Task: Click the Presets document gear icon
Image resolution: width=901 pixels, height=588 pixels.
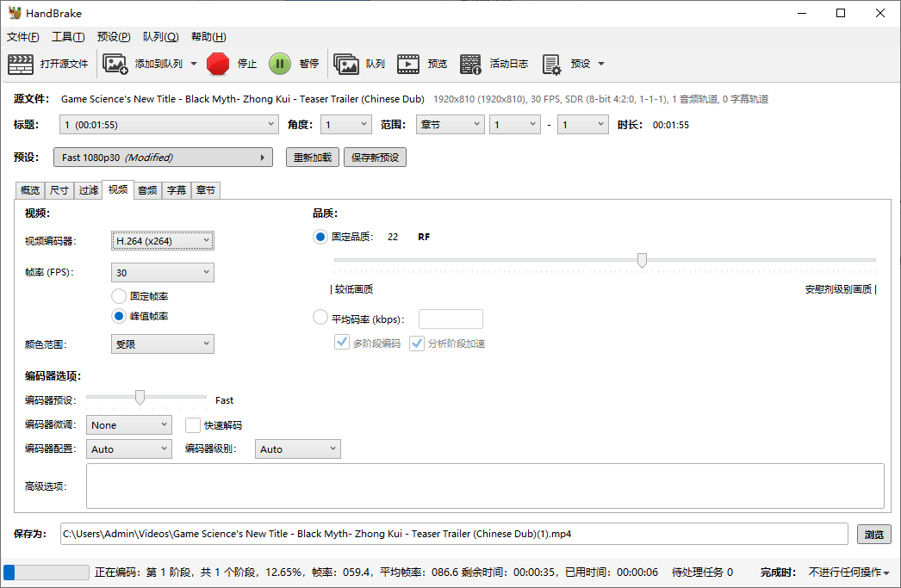Action: click(551, 65)
